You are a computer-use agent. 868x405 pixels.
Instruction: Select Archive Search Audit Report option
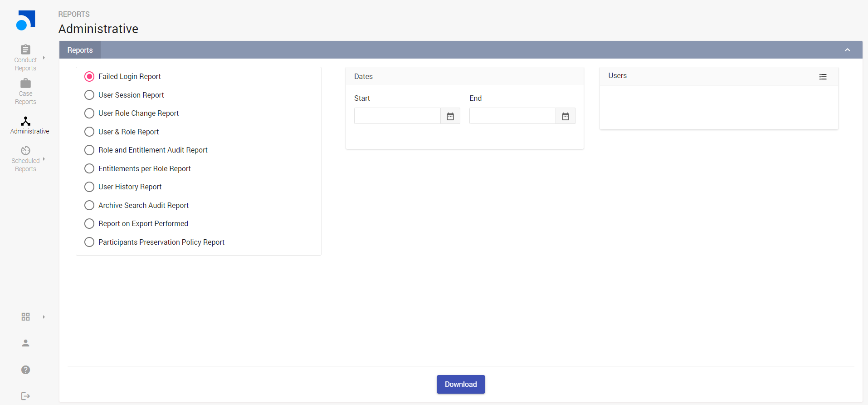point(137,205)
